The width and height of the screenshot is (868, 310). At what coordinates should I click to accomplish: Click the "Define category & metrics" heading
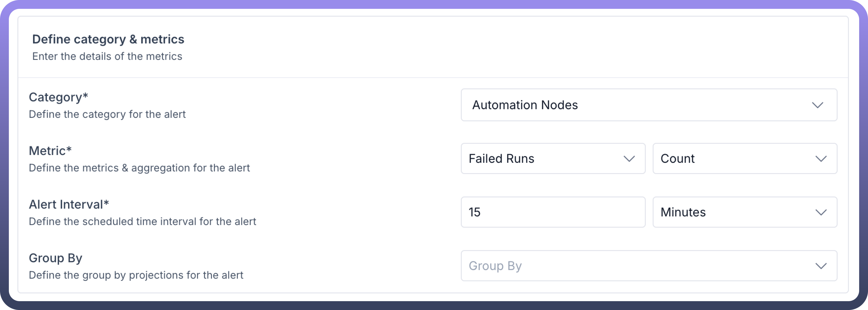tap(108, 39)
